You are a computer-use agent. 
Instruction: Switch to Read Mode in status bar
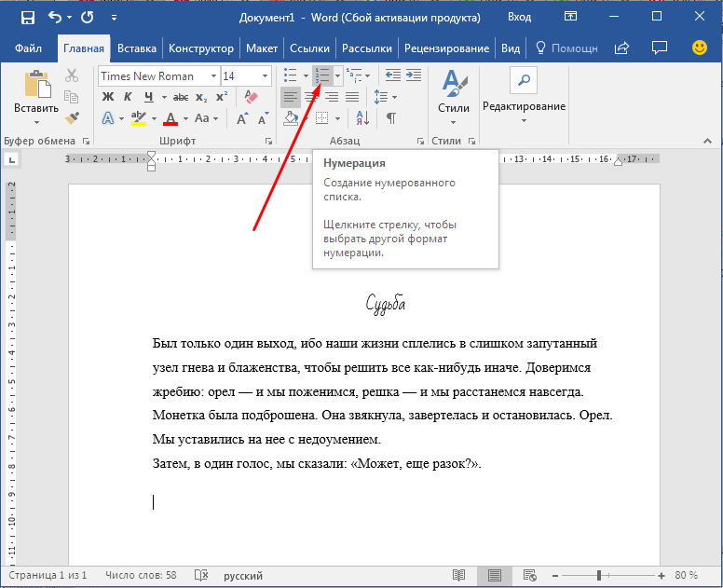click(458, 576)
